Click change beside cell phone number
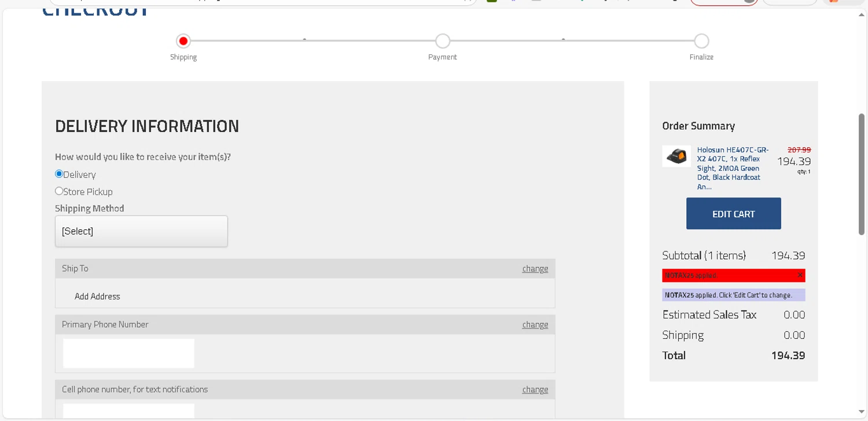Image resolution: width=868 pixels, height=421 pixels. 535,390
